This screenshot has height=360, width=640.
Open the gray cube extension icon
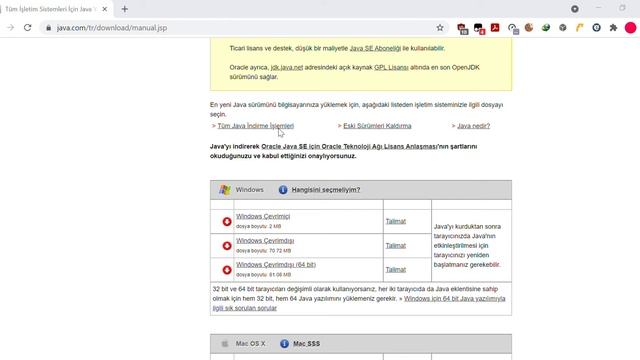(x=562, y=28)
